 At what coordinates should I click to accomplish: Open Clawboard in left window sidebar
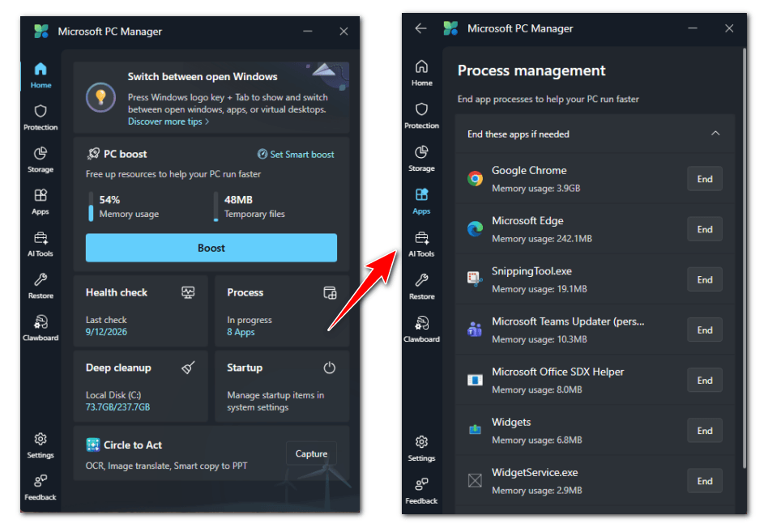pyautogui.click(x=41, y=328)
